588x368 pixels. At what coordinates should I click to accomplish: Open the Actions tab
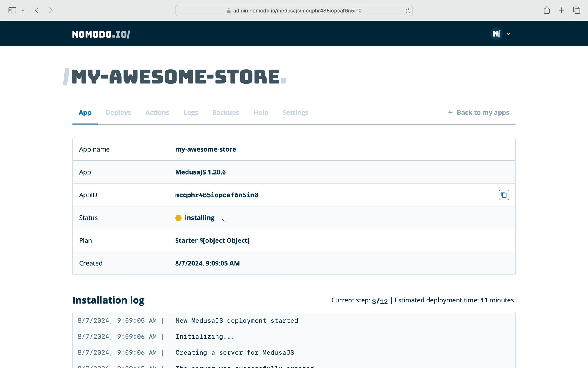157,113
